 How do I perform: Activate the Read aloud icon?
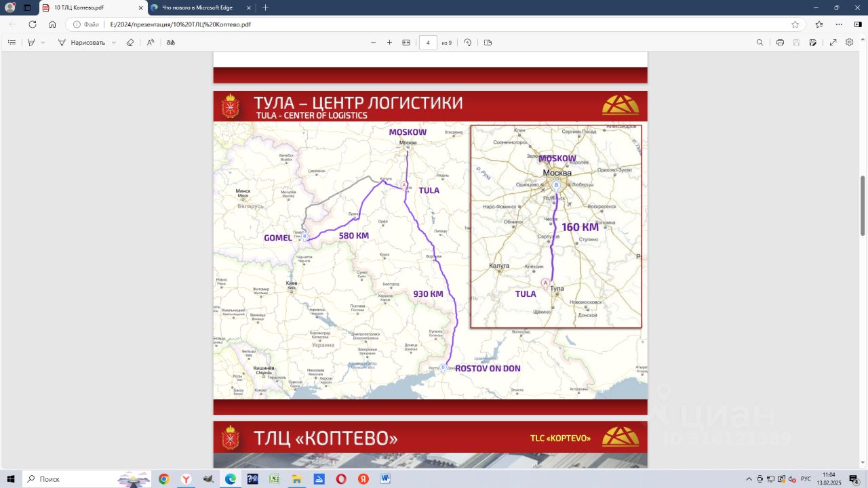click(151, 42)
